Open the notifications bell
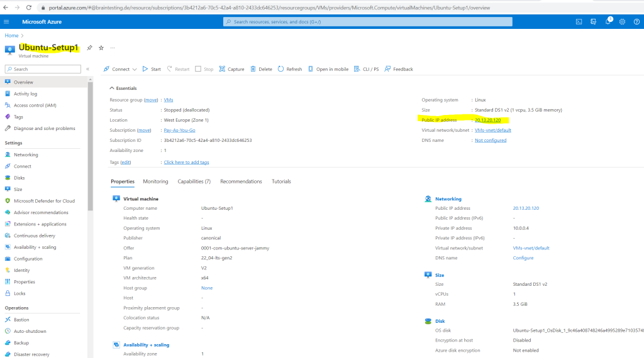 coord(608,22)
